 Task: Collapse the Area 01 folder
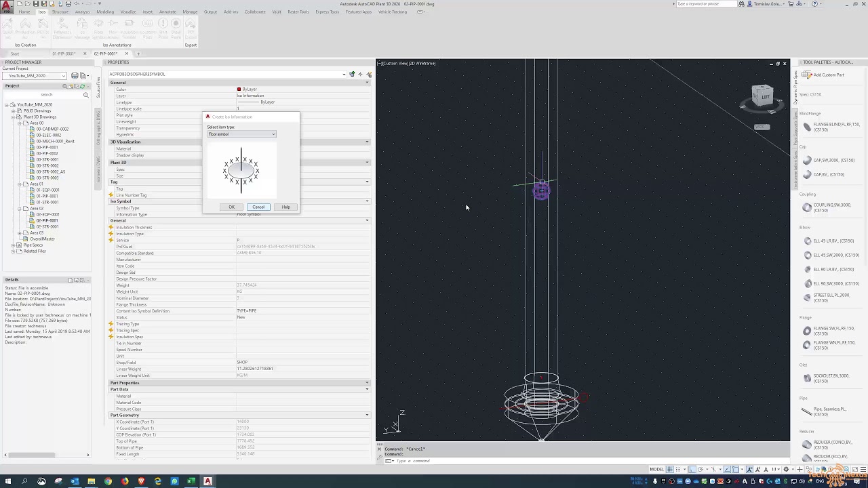pyautogui.click(x=19, y=184)
